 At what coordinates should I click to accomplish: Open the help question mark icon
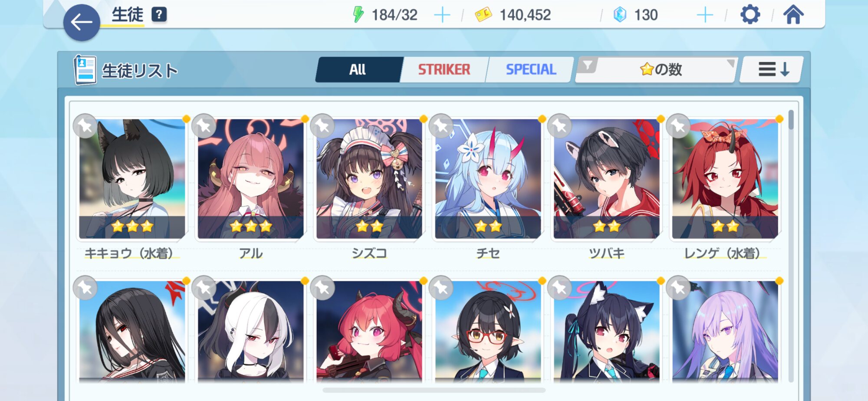(159, 15)
